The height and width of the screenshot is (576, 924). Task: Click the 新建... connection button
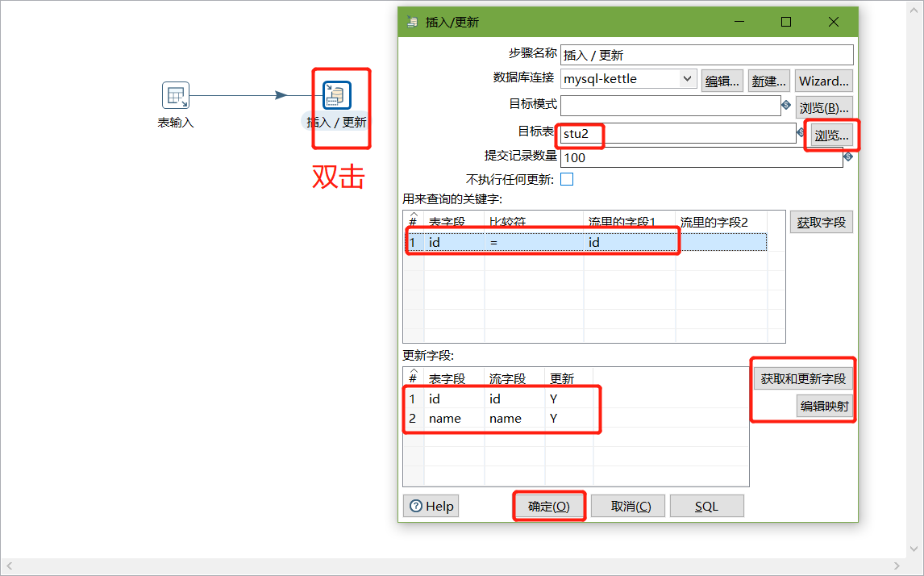click(x=768, y=81)
